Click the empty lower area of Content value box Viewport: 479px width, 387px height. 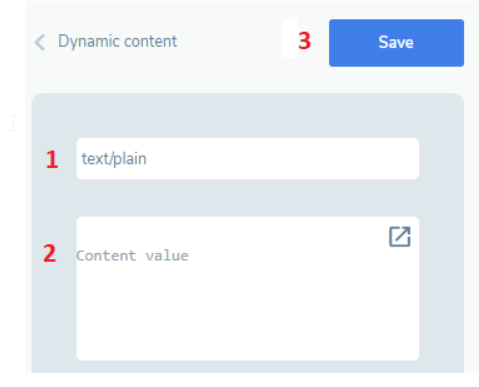[x=248, y=317]
